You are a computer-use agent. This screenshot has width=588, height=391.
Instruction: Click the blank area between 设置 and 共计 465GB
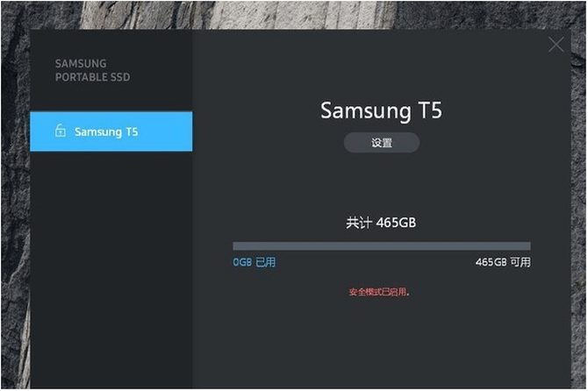(382, 183)
